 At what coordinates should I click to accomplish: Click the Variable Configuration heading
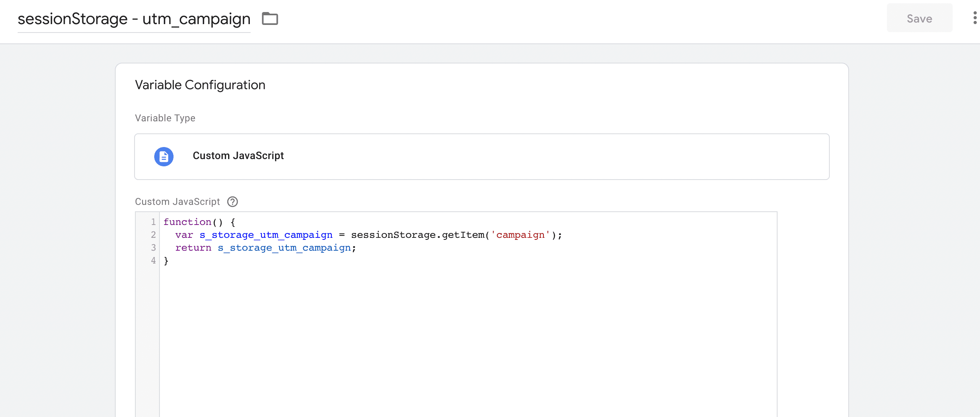tap(200, 85)
